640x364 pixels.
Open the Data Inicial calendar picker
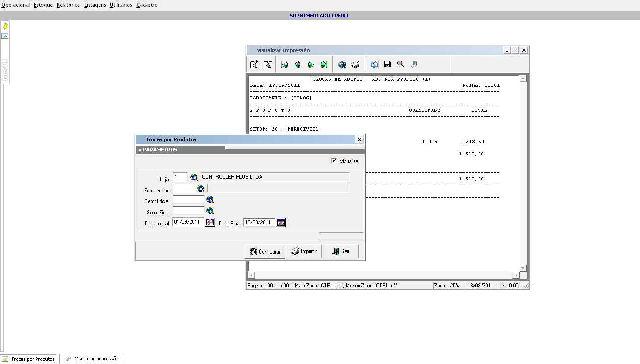(x=210, y=222)
